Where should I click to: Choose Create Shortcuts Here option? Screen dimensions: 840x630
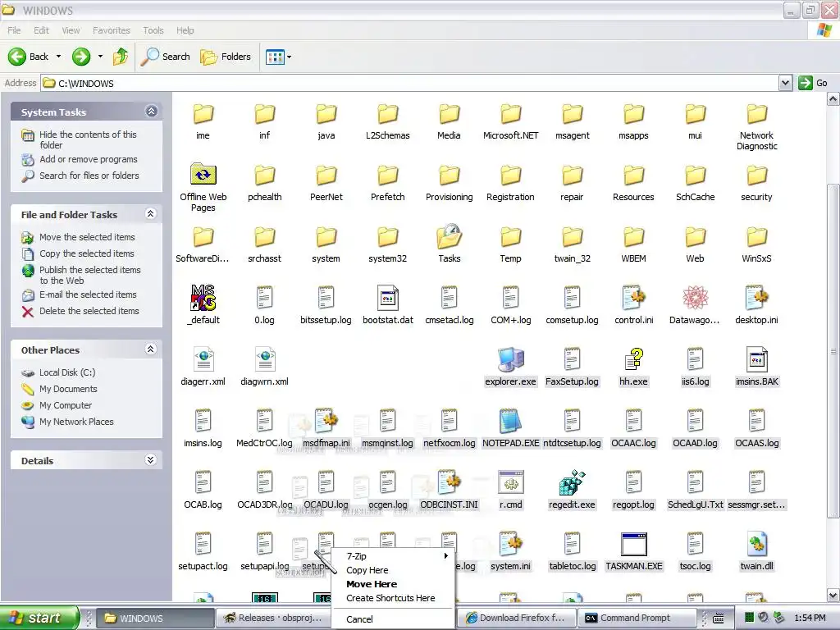pos(393,598)
